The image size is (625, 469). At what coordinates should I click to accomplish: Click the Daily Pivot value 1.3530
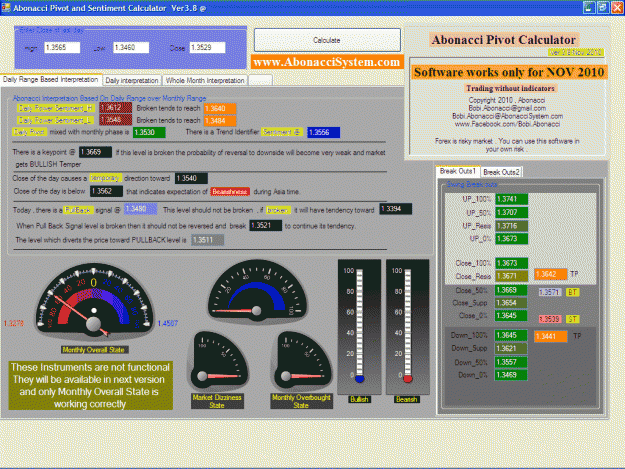click(x=149, y=132)
